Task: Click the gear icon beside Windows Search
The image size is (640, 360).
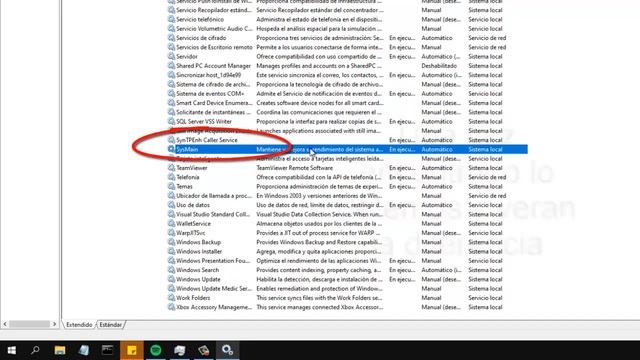Action: coord(171,270)
